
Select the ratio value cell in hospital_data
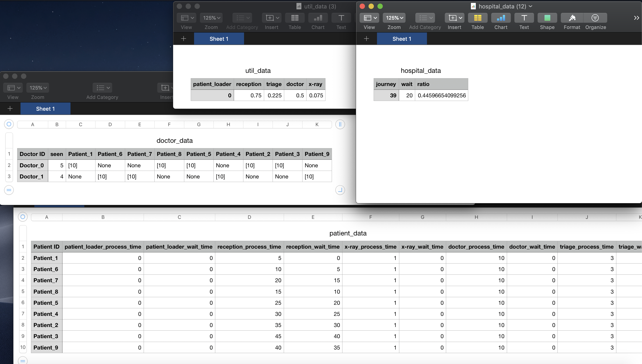pos(441,96)
